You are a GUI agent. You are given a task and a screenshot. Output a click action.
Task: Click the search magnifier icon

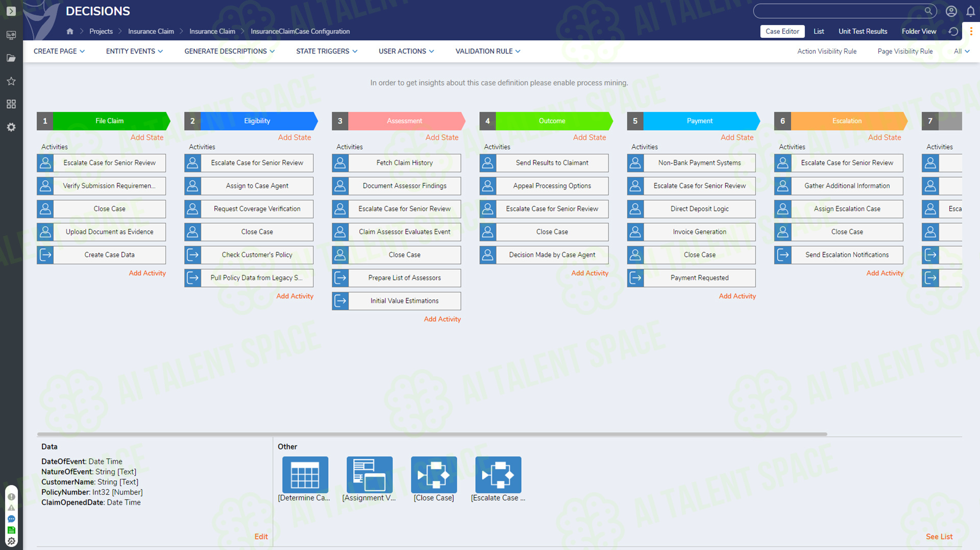click(928, 11)
